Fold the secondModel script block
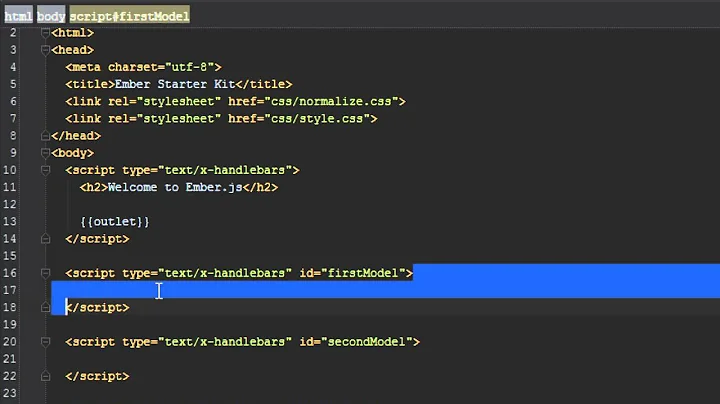This screenshot has width=720, height=404. (x=45, y=342)
